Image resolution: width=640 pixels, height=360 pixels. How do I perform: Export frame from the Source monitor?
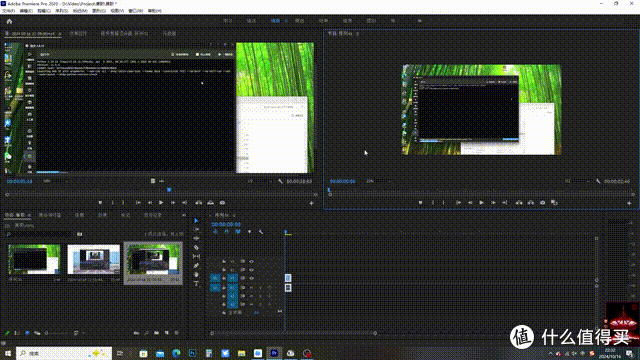pos(222,203)
